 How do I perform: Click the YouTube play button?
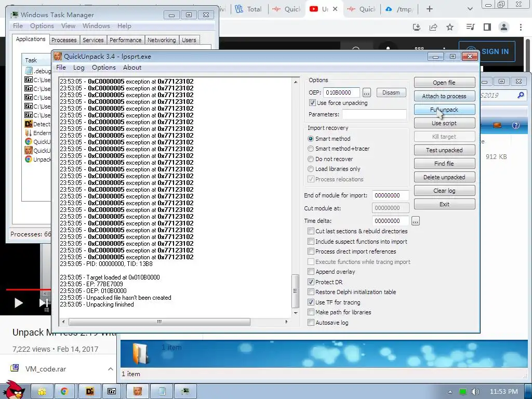[x=18, y=303]
